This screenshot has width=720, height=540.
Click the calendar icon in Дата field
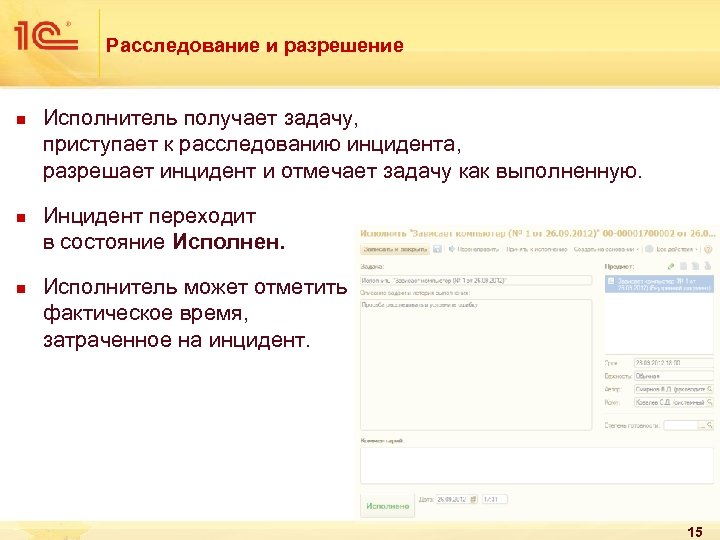(473, 499)
